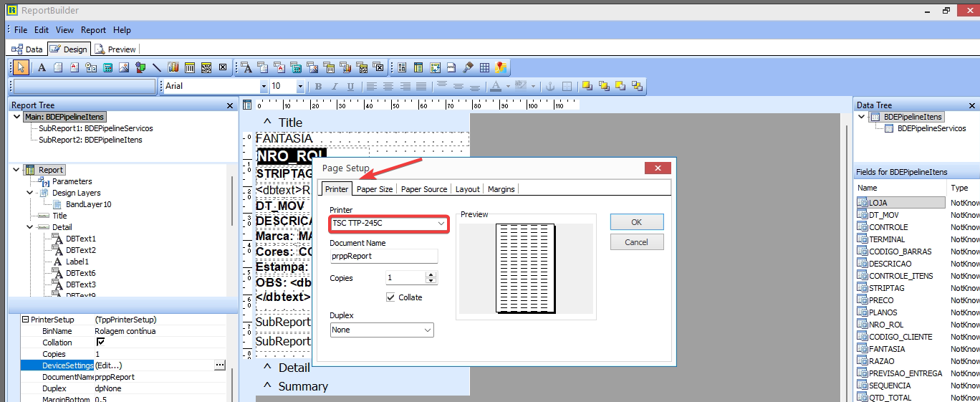The width and height of the screenshot is (980, 402).
Task: Click the grid table toolbar icon
Action: click(x=484, y=67)
